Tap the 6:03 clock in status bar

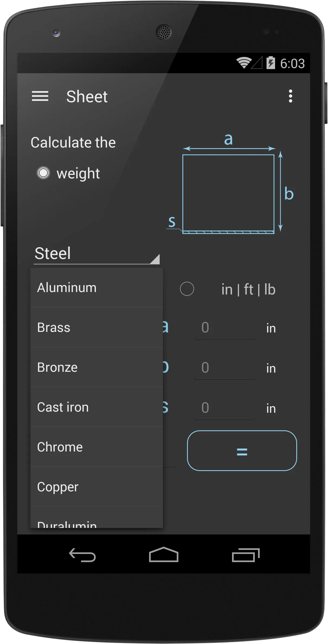point(292,63)
